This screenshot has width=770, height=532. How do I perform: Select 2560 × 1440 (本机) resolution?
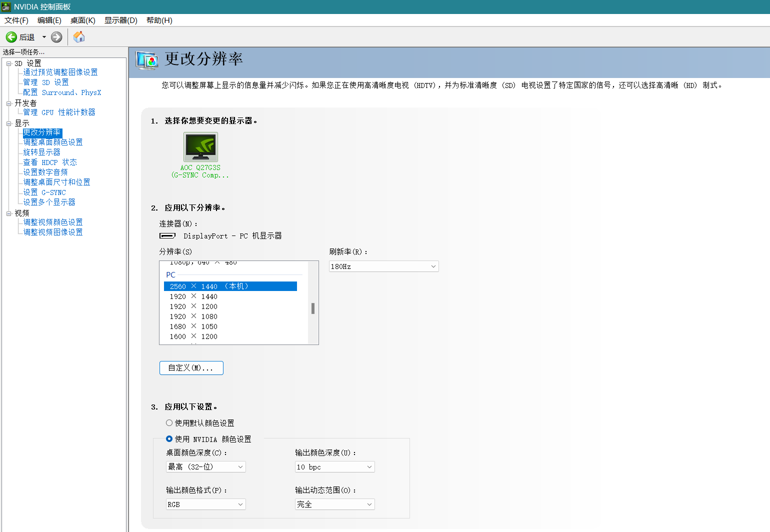[x=230, y=286]
